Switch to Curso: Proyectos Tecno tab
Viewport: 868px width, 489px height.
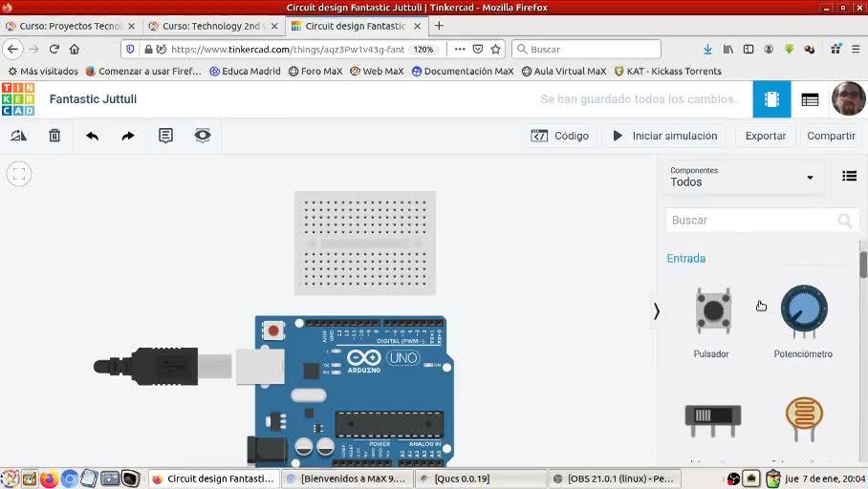coord(71,26)
